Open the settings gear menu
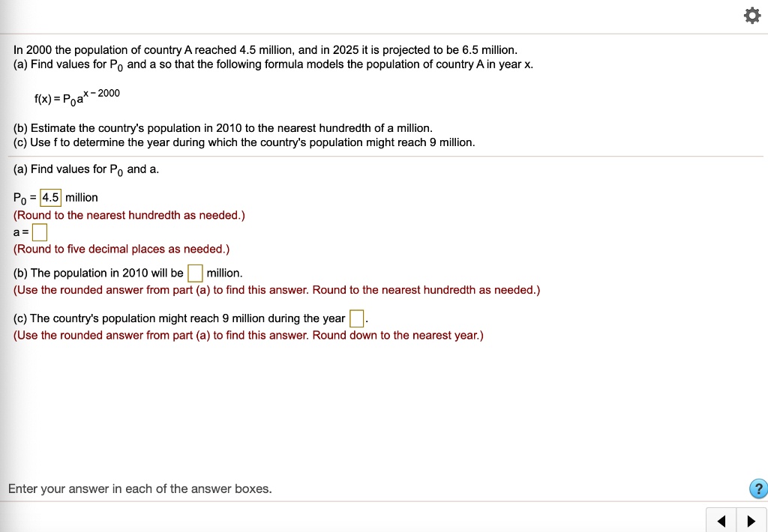The width and height of the screenshot is (768, 532). coord(751,16)
